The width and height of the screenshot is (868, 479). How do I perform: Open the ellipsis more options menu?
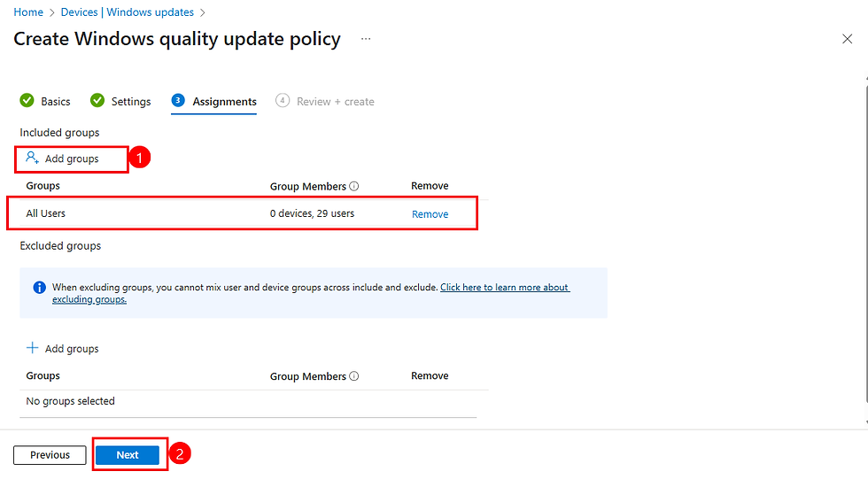click(x=366, y=39)
